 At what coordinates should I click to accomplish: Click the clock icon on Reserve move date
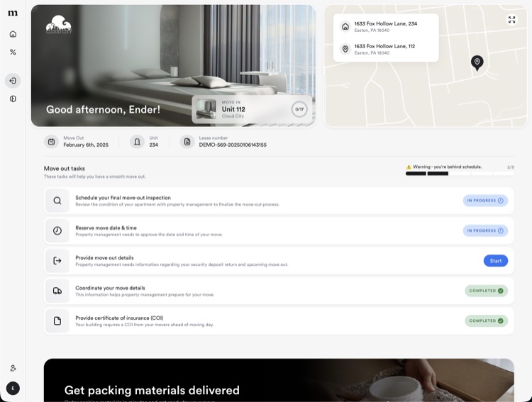coord(57,230)
